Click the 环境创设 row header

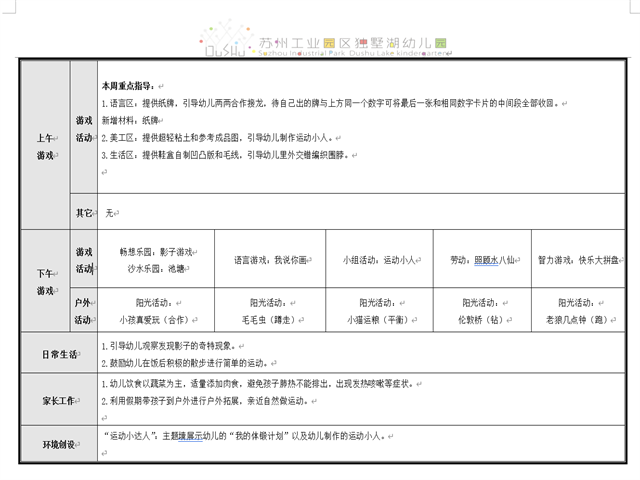pyautogui.click(x=60, y=444)
